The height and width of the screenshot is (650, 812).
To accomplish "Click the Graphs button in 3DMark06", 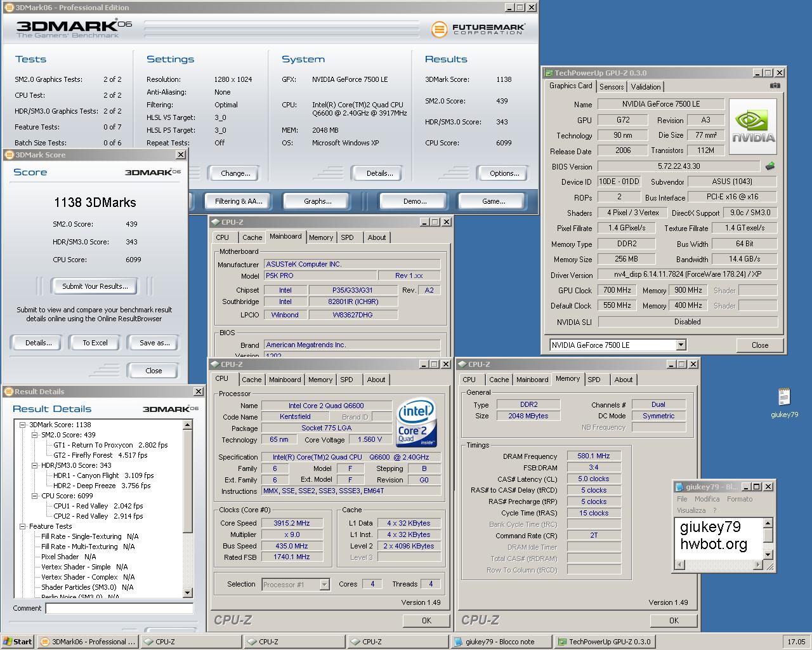I will (x=317, y=201).
